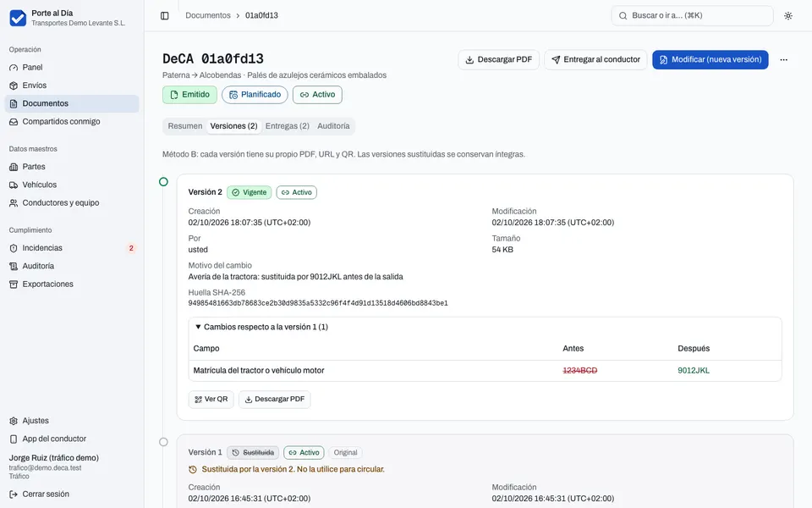
Task: Open Incidencias in the sidebar
Action: point(71,248)
